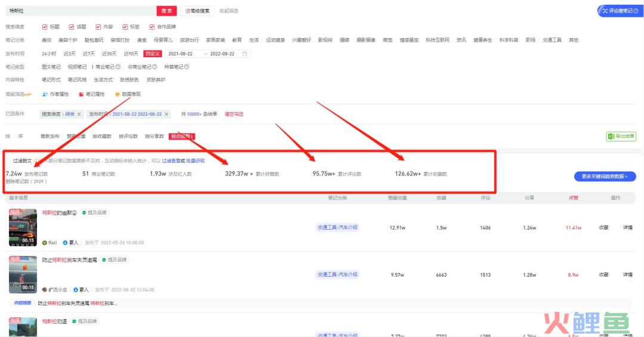Click help icon next to 商业笔记

tap(118, 67)
